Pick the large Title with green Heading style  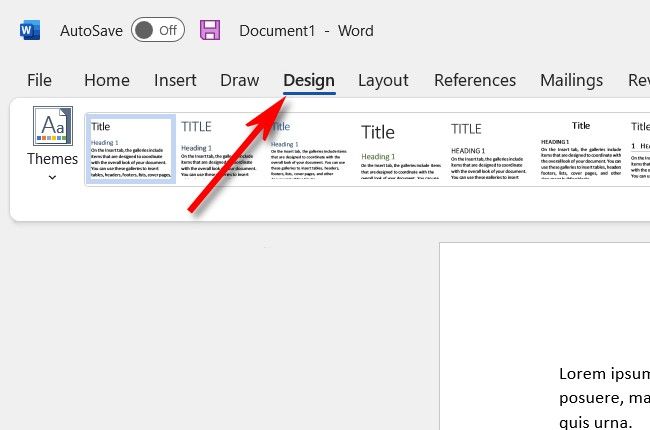click(x=400, y=149)
